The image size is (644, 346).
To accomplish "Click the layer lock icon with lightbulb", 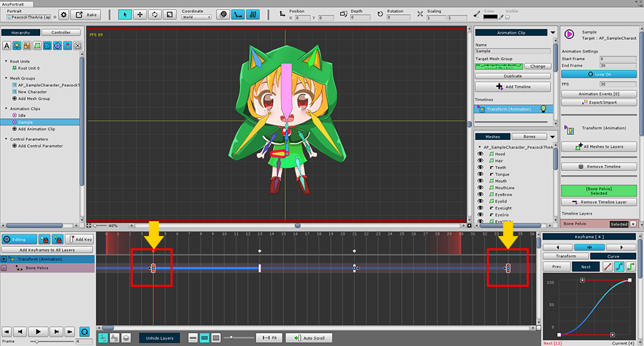I will [x=57, y=239].
